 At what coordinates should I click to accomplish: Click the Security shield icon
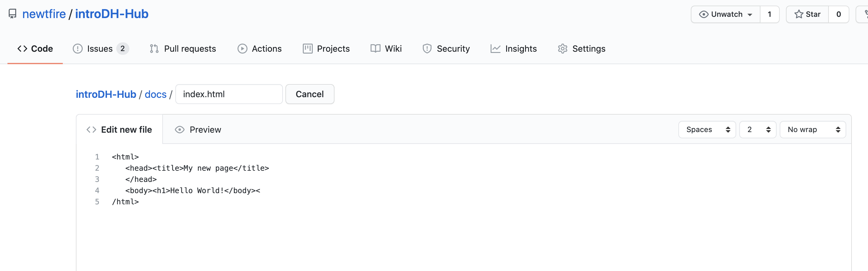(427, 48)
